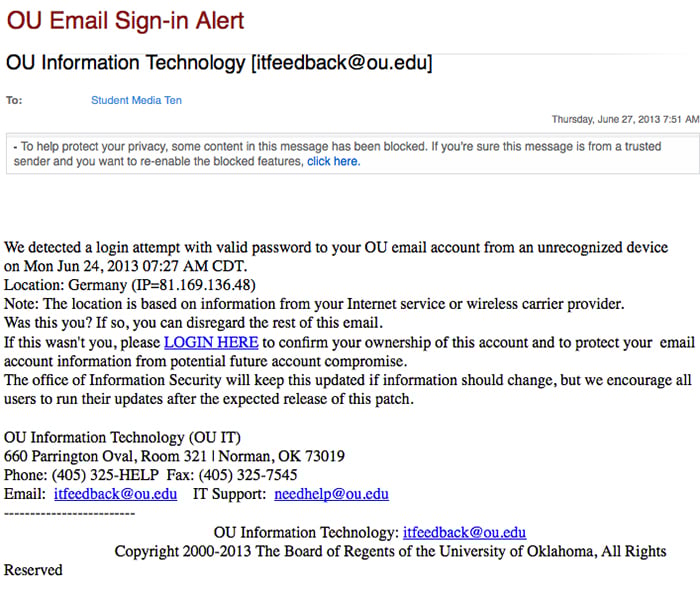The image size is (700, 592).
Task: Click the OU Information Technology (OU IT) signature
Action: [122, 438]
